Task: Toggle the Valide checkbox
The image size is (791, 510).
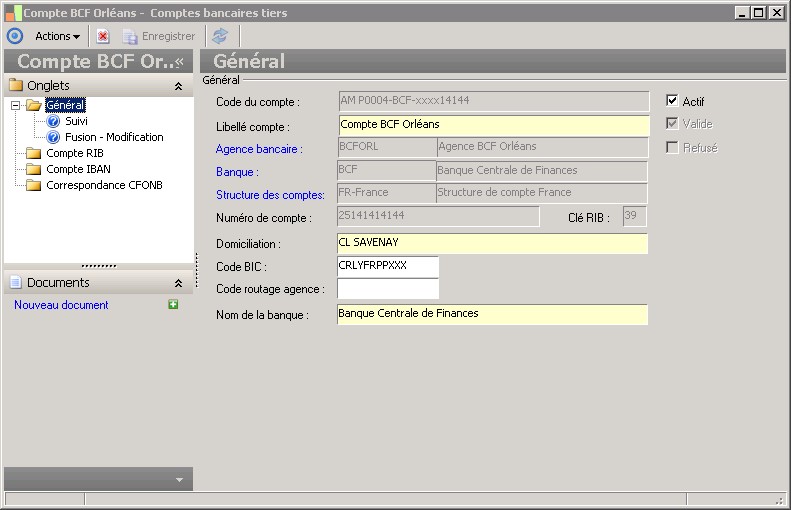Action: [x=672, y=124]
